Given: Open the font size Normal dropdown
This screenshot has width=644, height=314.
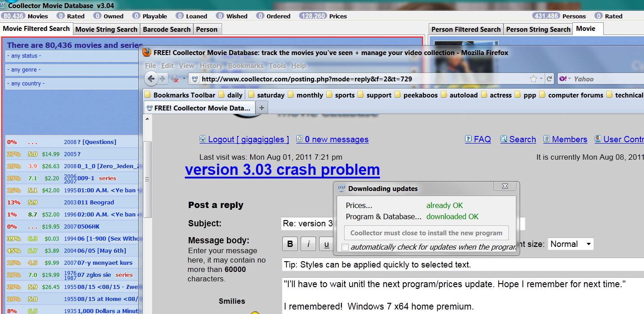Looking at the screenshot, I should click(x=571, y=244).
